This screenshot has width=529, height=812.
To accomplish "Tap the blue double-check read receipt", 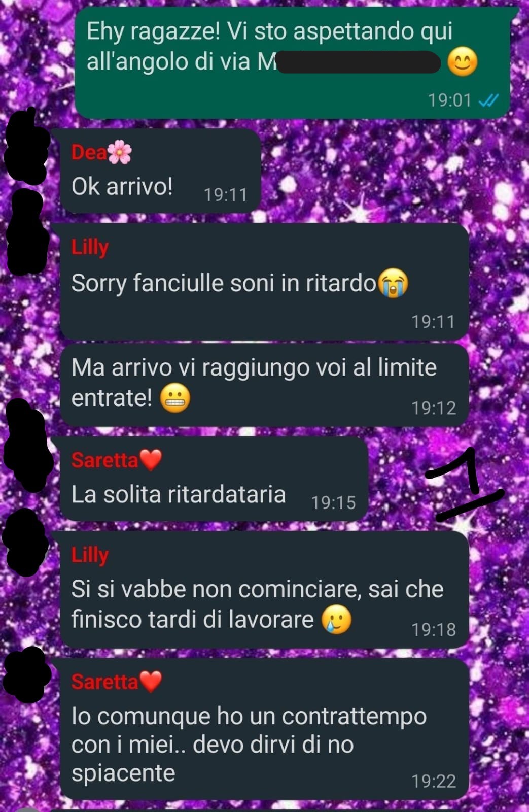I will tap(488, 100).
